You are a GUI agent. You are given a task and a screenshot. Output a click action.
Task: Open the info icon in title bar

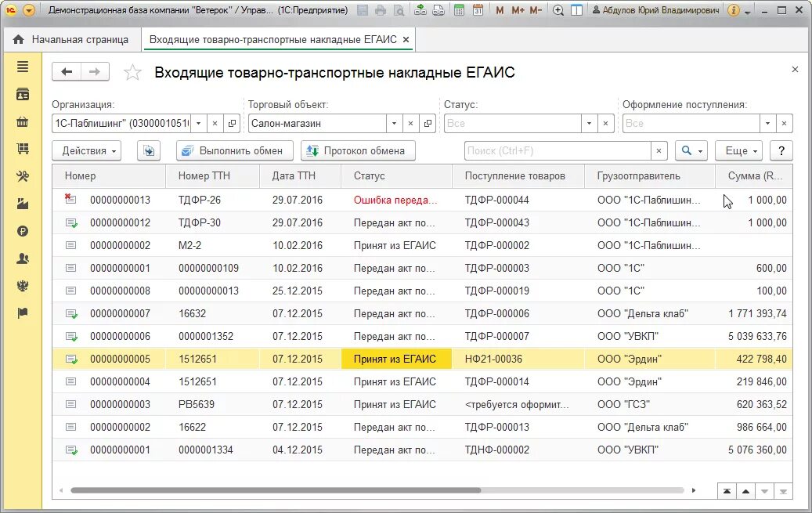(x=733, y=10)
